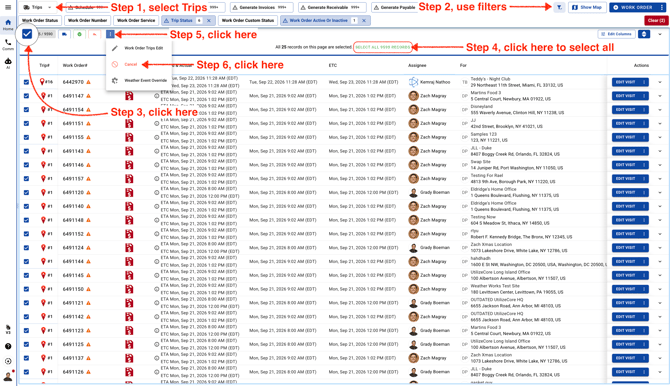Expand row details chevron for 6491125
Screen dimensions: 670x386
660,345
